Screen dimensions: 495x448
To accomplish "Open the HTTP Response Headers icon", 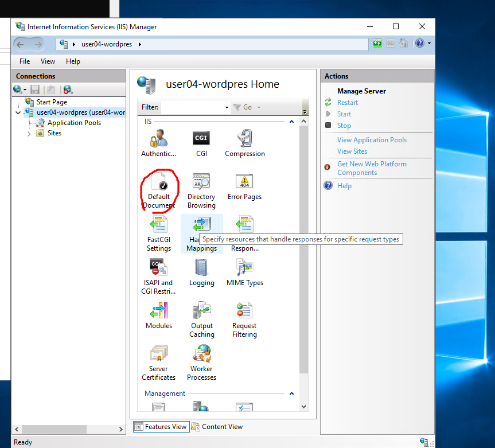I will [245, 224].
